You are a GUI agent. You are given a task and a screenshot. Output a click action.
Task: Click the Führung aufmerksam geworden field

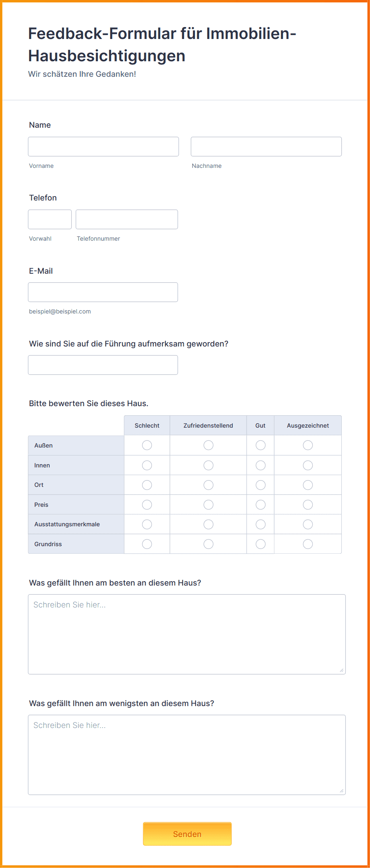point(103,365)
